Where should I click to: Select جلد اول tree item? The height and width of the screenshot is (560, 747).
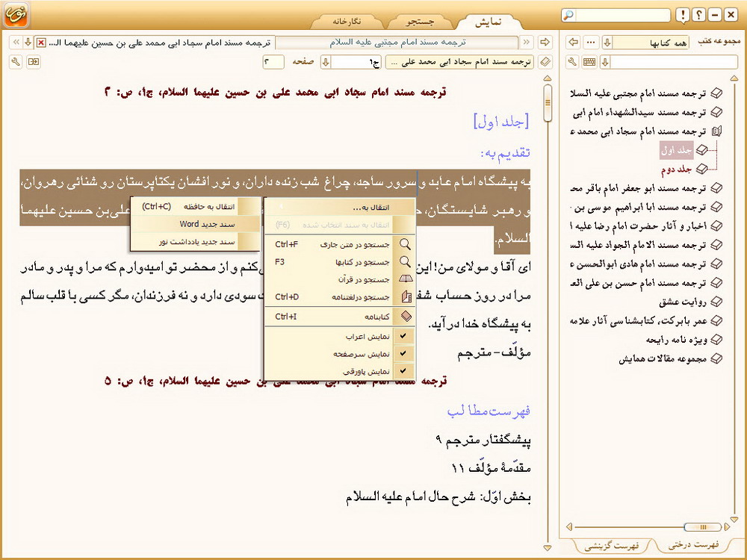[677, 151]
